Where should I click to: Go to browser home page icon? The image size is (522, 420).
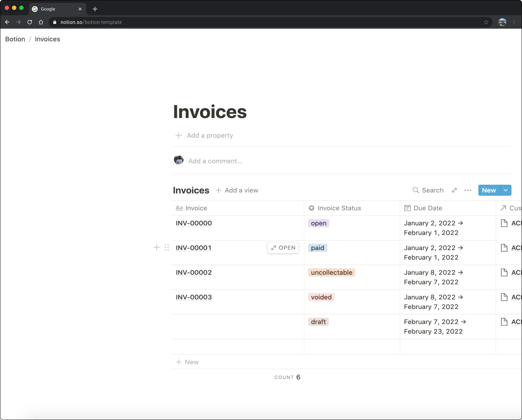tap(41, 22)
